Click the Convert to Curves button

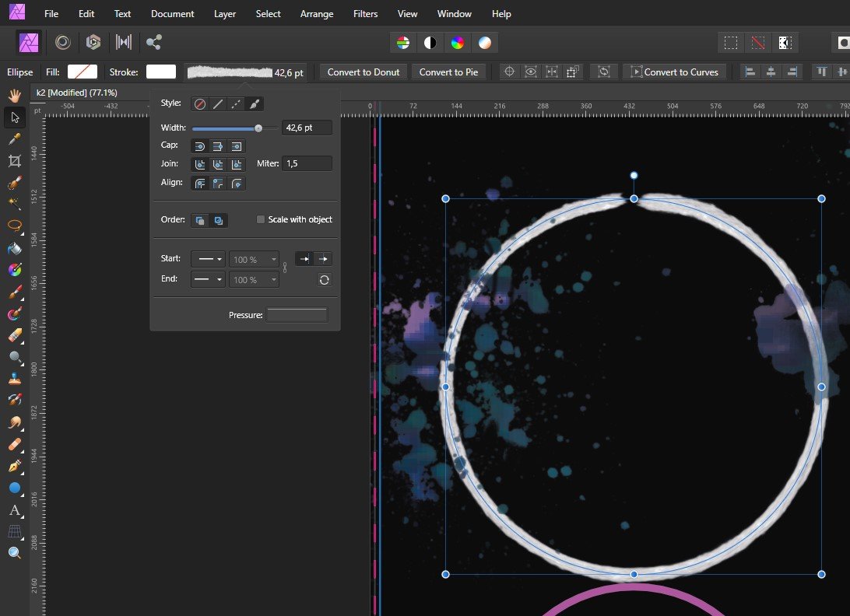[x=674, y=72]
